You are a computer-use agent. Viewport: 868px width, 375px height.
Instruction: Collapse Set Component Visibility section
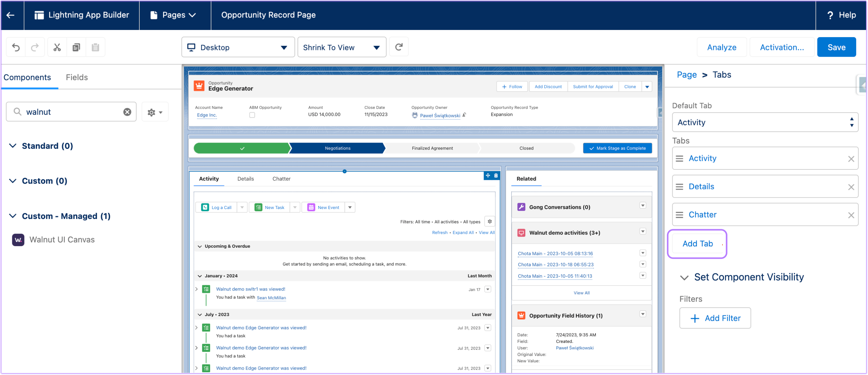click(x=684, y=278)
